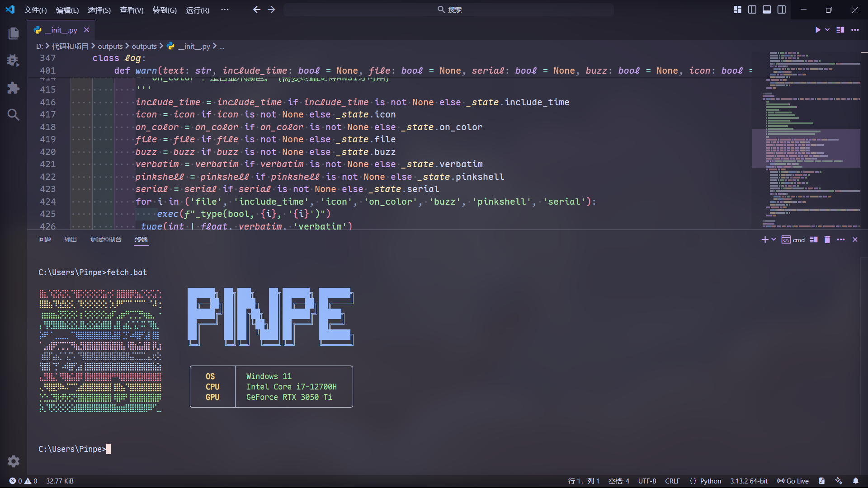Open run options dropdown arrow
This screenshot has width=868, height=488.
(827, 30)
